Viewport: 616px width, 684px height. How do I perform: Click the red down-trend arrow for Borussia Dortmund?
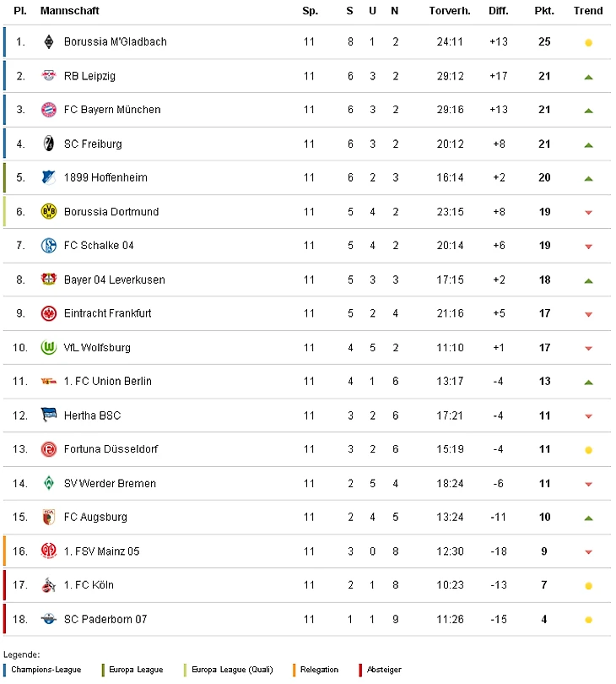point(588,213)
